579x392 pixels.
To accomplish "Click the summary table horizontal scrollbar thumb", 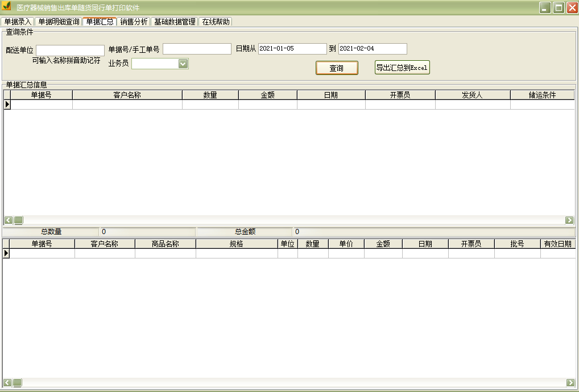I will pos(18,220).
